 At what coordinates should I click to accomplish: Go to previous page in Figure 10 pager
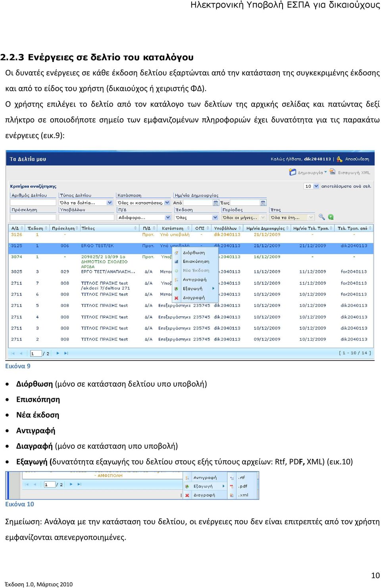(x=35, y=484)
